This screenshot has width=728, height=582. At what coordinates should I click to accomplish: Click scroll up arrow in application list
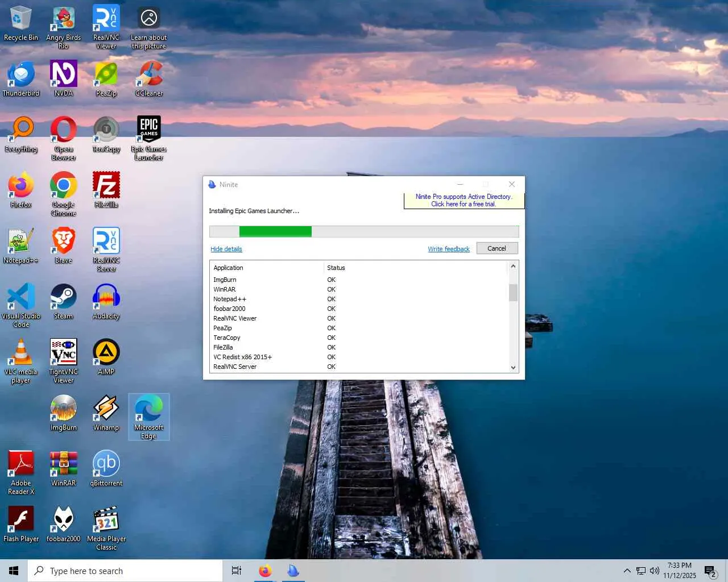(513, 266)
